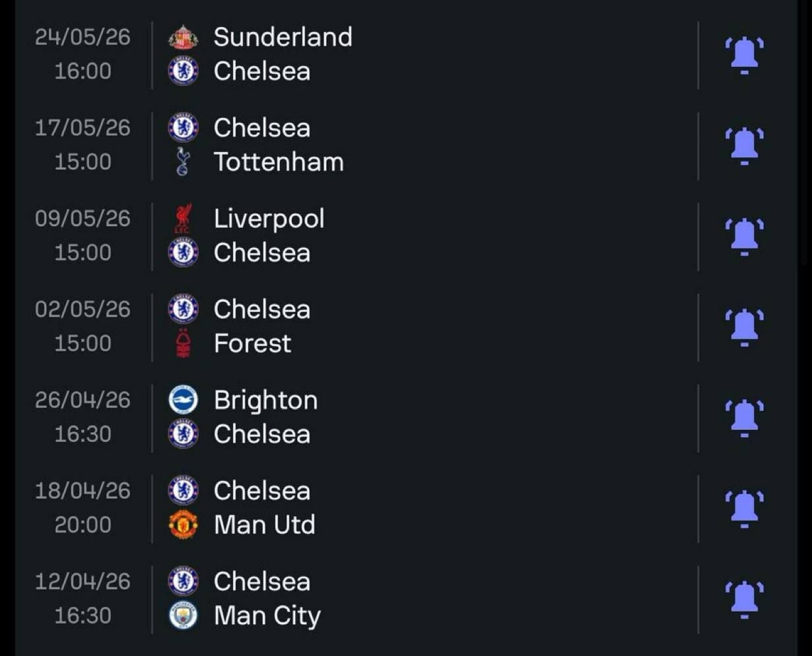Image resolution: width=812 pixels, height=656 pixels.
Task: Toggle reminder bell for Liverpool vs Chelsea
Action: tap(745, 237)
